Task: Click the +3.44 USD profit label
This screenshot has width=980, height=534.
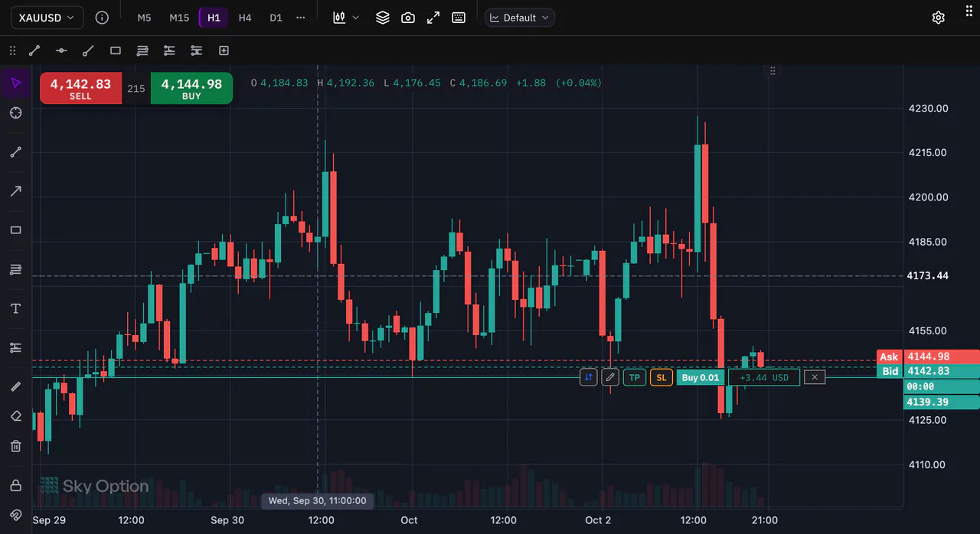Action: [x=764, y=377]
